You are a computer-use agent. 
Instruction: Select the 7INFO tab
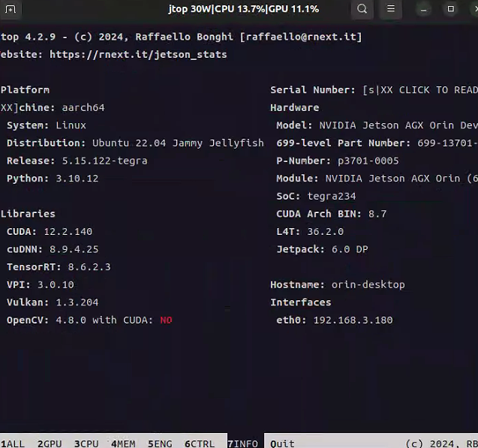coord(242,443)
